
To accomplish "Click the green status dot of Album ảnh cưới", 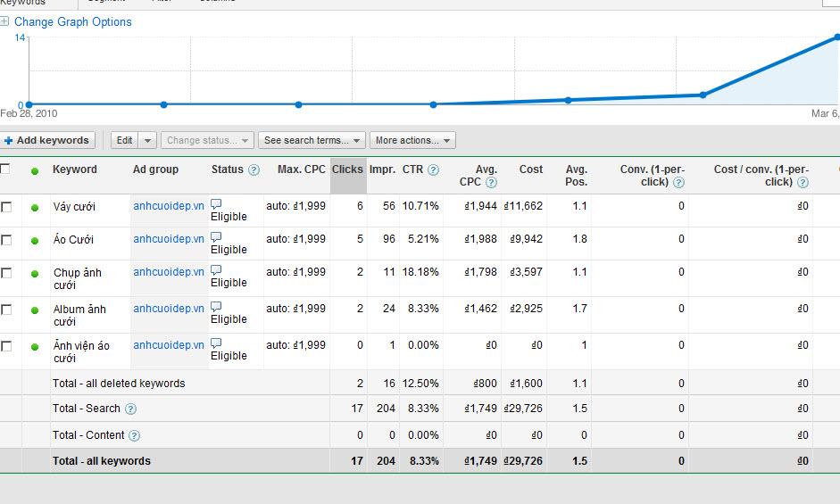I will [35, 310].
